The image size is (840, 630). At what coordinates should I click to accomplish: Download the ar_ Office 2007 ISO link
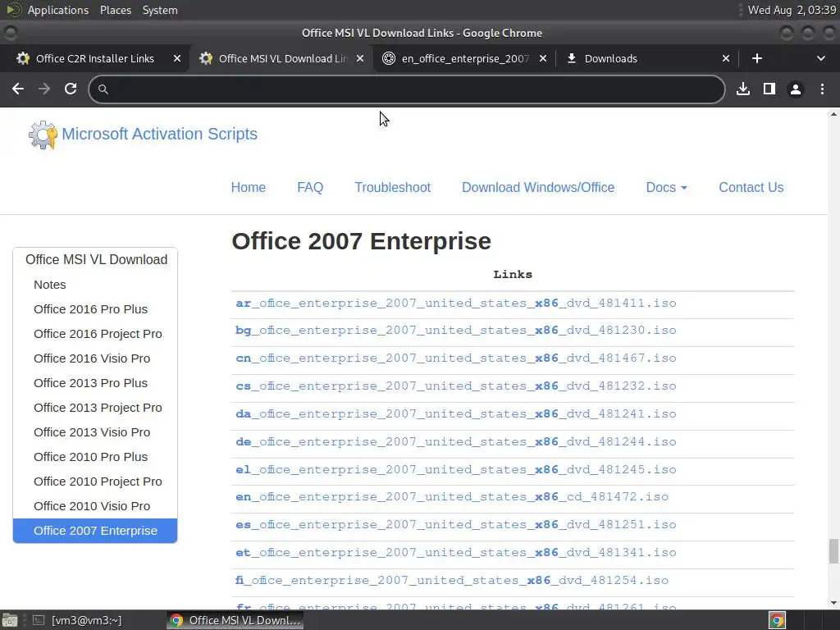pyautogui.click(x=456, y=304)
